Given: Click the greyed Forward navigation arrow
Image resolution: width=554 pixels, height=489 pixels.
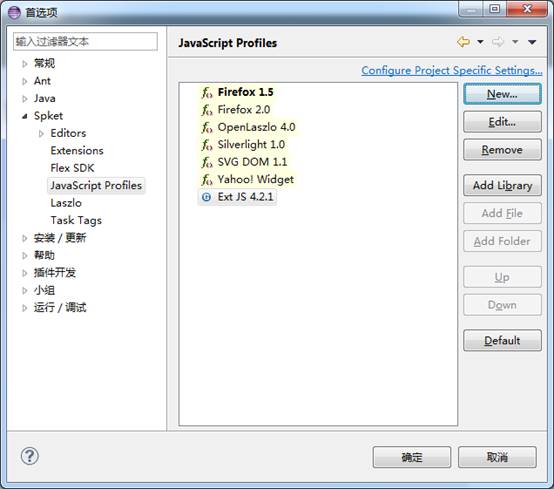Looking at the screenshot, I should [498, 42].
